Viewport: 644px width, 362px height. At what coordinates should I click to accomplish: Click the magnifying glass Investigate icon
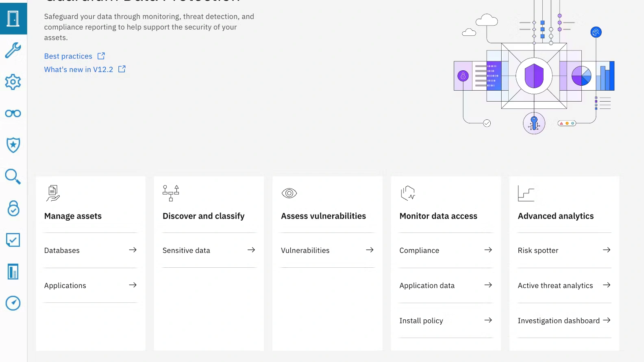(x=13, y=177)
